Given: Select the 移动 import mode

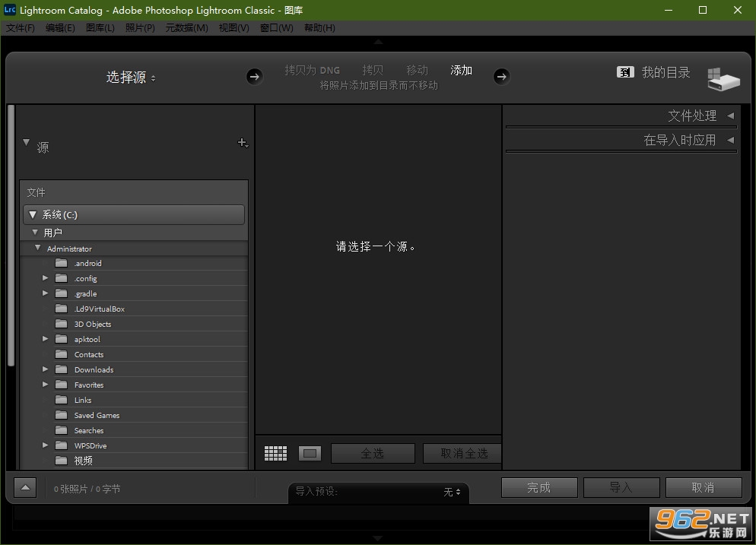Looking at the screenshot, I should click(x=417, y=71).
